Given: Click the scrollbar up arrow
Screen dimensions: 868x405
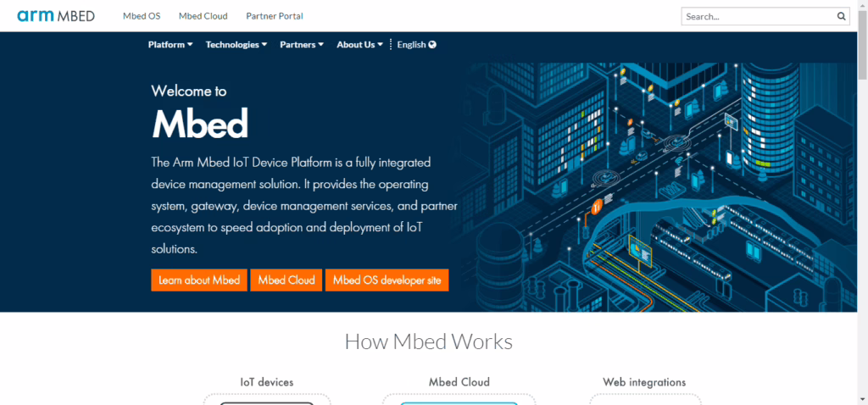Looking at the screenshot, I should coord(863,4).
